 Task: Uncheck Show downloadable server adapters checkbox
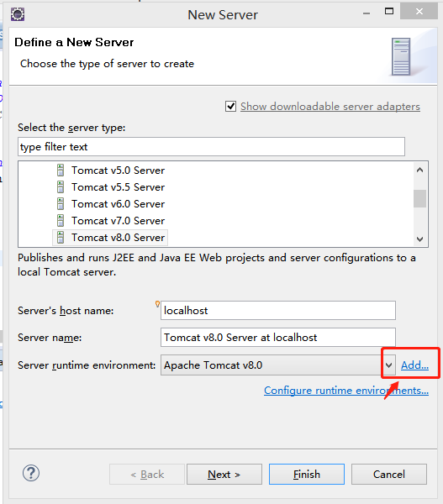click(230, 106)
